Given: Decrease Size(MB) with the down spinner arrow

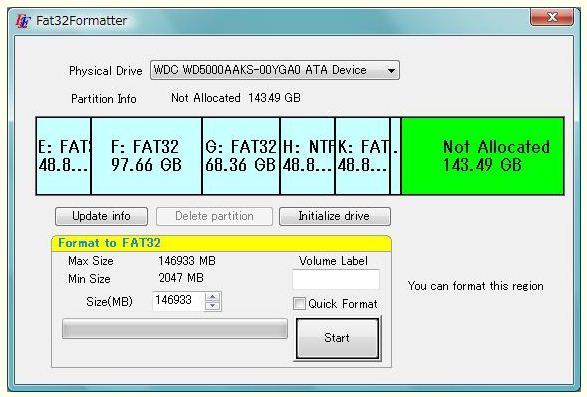Looking at the screenshot, I should pos(213,306).
